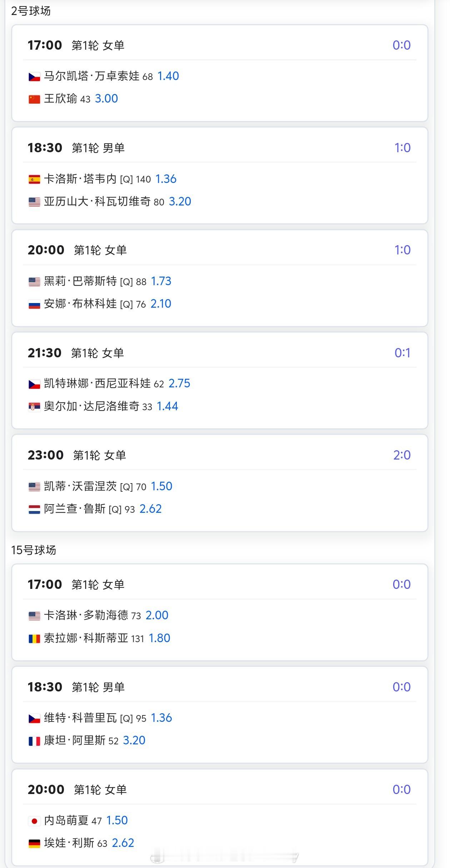
Task: Click the Czech flag beside 马尔凯塔·万卓索娃
Action: (34, 76)
